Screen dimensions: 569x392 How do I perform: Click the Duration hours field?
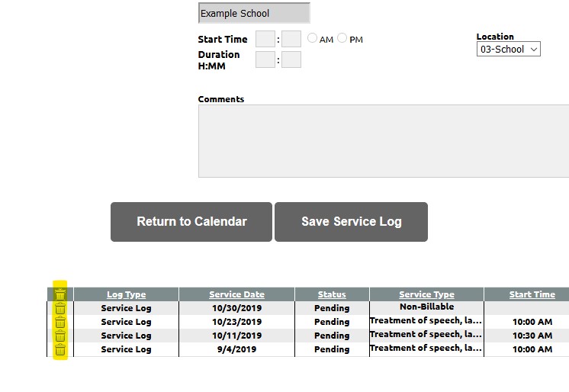[x=265, y=59]
